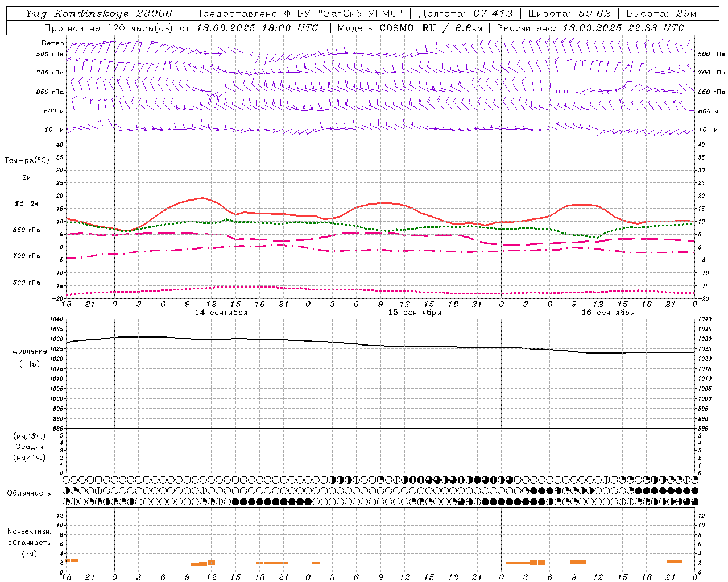This screenshot has width=728, height=582.
Task: Click the (км) unit of convective cloud panel
Action: click(29, 553)
